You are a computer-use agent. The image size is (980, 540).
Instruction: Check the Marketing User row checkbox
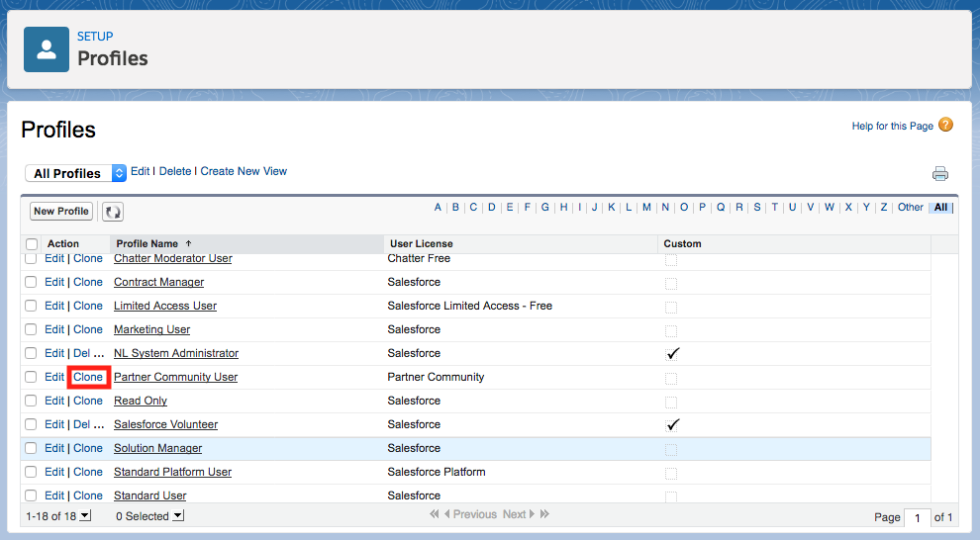[31, 329]
